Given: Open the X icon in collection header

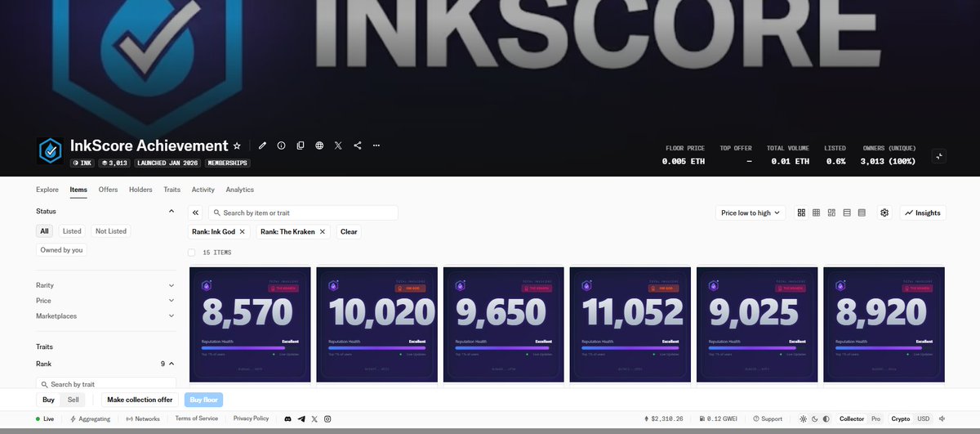Looking at the screenshot, I should (338, 145).
